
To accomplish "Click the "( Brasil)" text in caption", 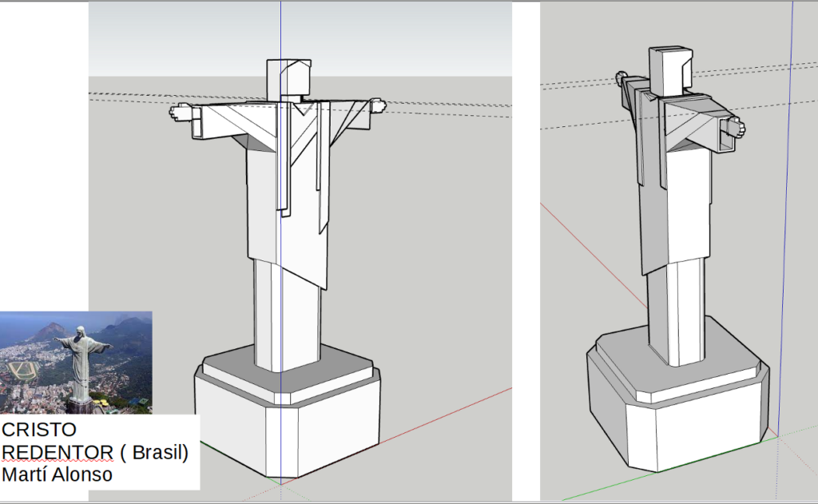I will [154, 453].
